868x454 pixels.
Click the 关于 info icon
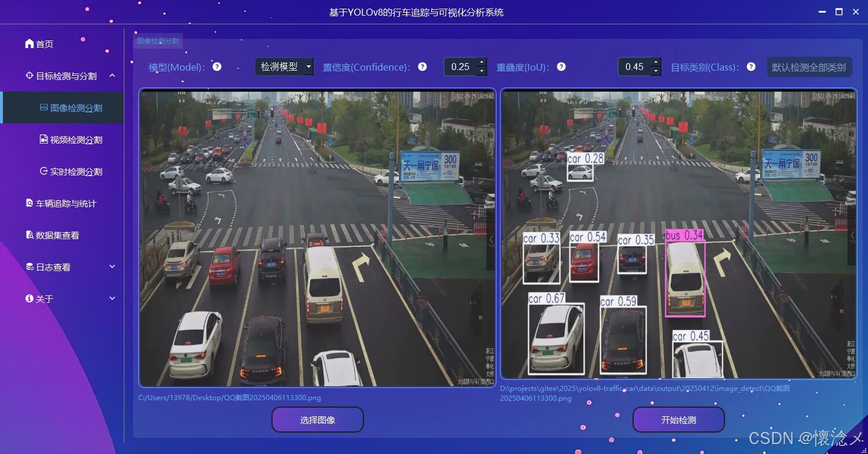[29, 298]
